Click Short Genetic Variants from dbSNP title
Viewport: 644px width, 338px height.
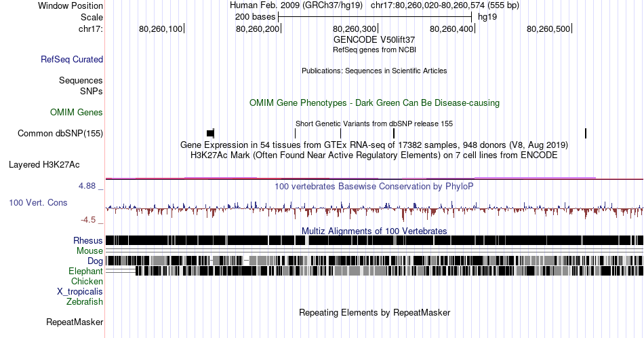pos(374,124)
